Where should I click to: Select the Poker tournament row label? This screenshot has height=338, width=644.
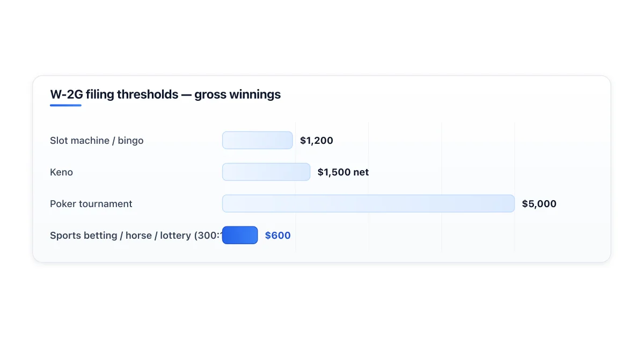point(91,204)
